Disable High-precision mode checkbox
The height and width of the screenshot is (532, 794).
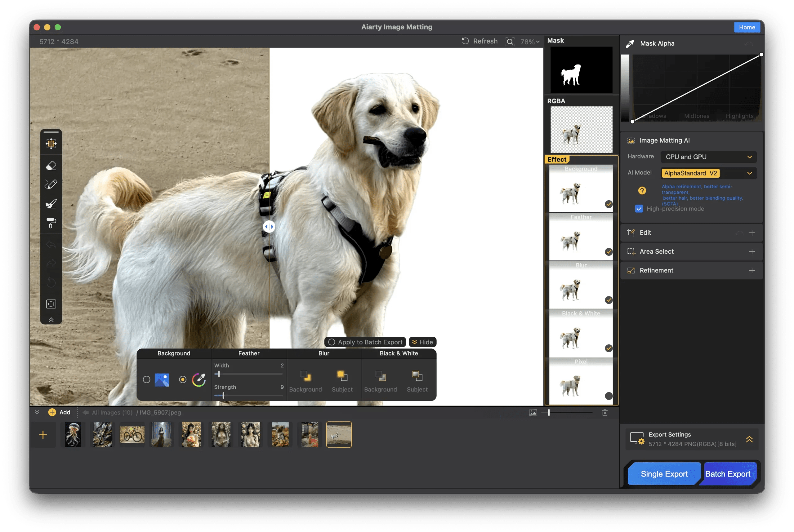(x=639, y=209)
